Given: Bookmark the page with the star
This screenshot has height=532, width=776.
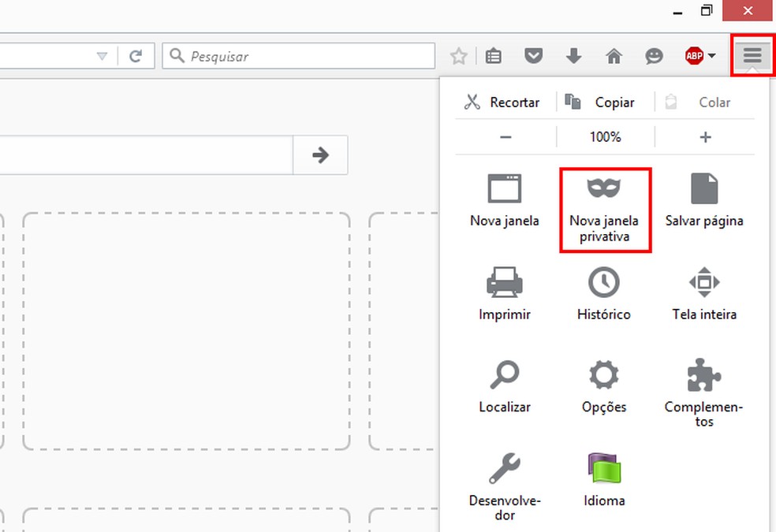Looking at the screenshot, I should (458, 56).
